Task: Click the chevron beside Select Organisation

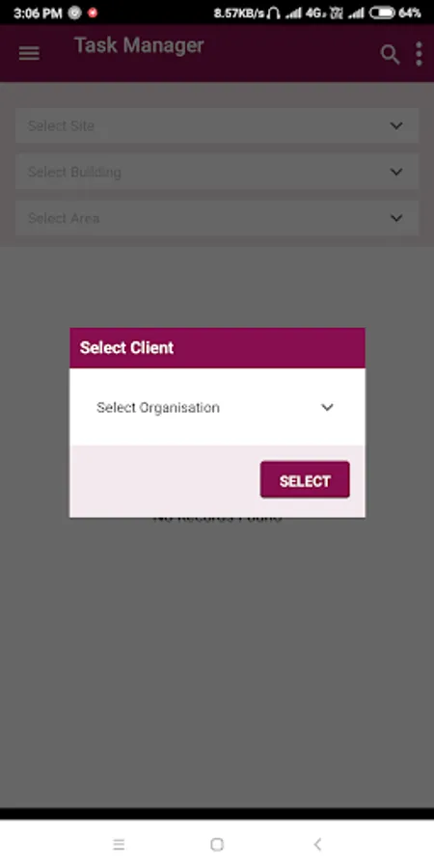Action: (x=327, y=407)
